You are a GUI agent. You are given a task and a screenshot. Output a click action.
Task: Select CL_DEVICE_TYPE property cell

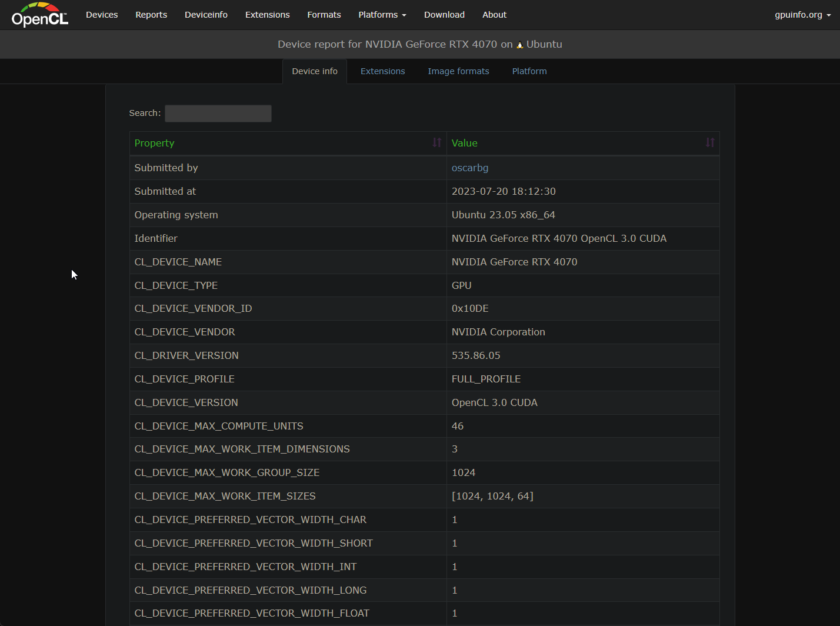(x=288, y=285)
